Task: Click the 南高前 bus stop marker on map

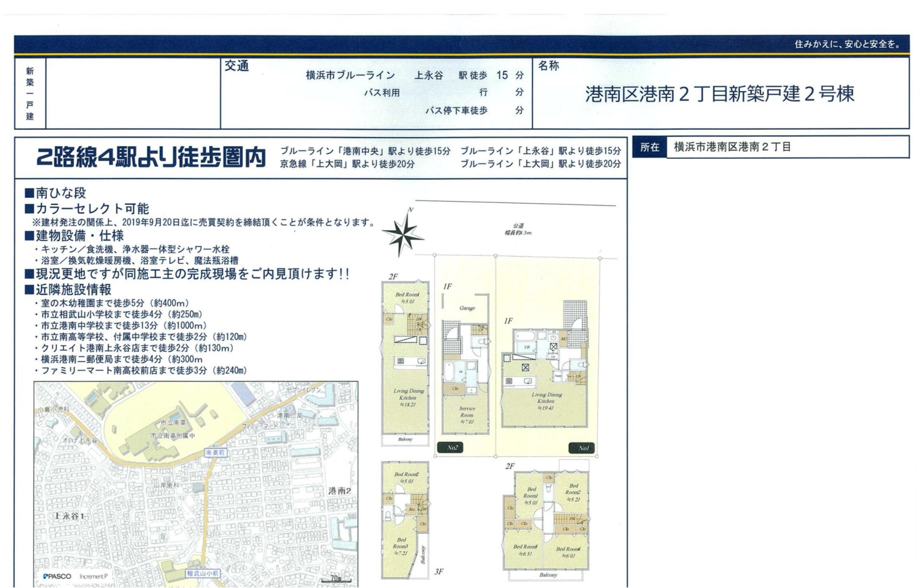Action: 215,452
